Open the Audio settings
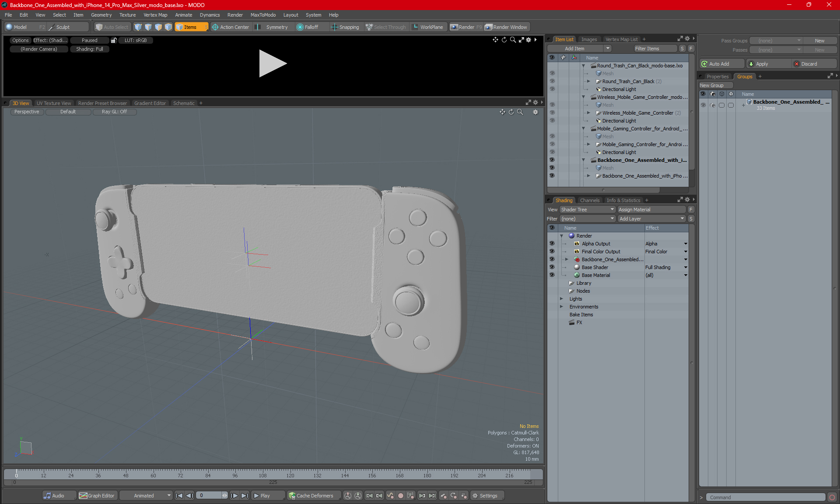The width and height of the screenshot is (840, 504). pos(59,496)
